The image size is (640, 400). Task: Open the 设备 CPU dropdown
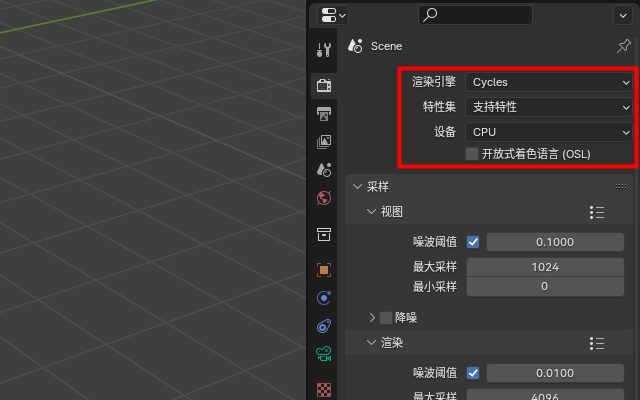point(549,132)
